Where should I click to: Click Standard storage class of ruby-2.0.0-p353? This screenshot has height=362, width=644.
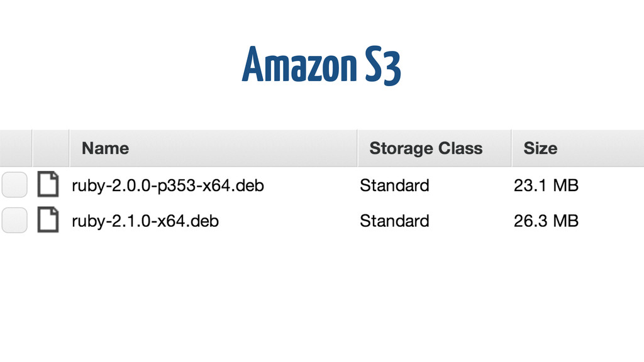[x=394, y=185]
